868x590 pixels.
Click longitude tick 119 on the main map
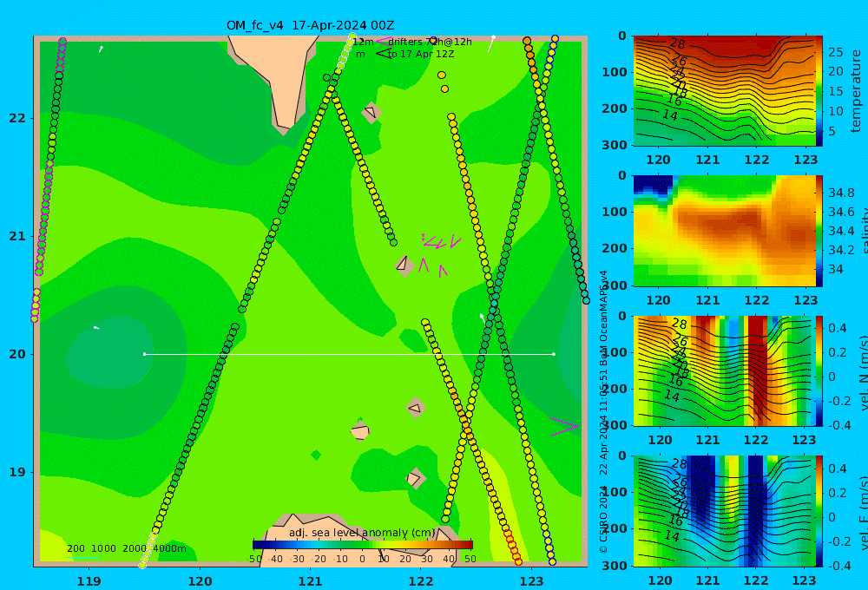coord(89,581)
